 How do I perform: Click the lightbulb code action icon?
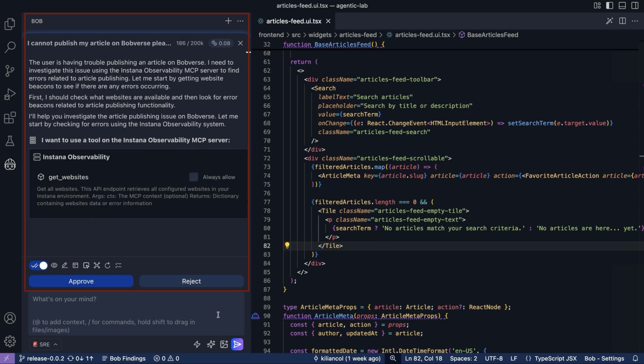coord(287,245)
